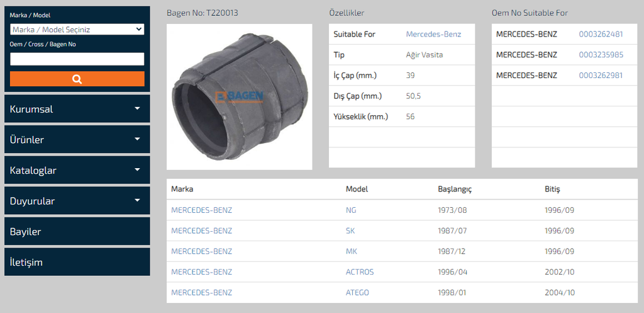Click MERCEDES-BENZ in the ATEGO row
The width and height of the screenshot is (644, 313).
click(202, 292)
